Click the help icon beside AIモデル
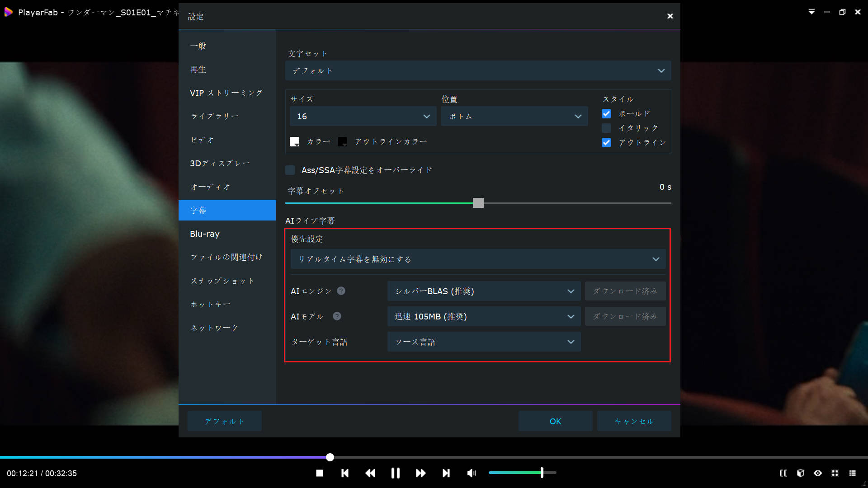The width and height of the screenshot is (868, 488). (337, 316)
